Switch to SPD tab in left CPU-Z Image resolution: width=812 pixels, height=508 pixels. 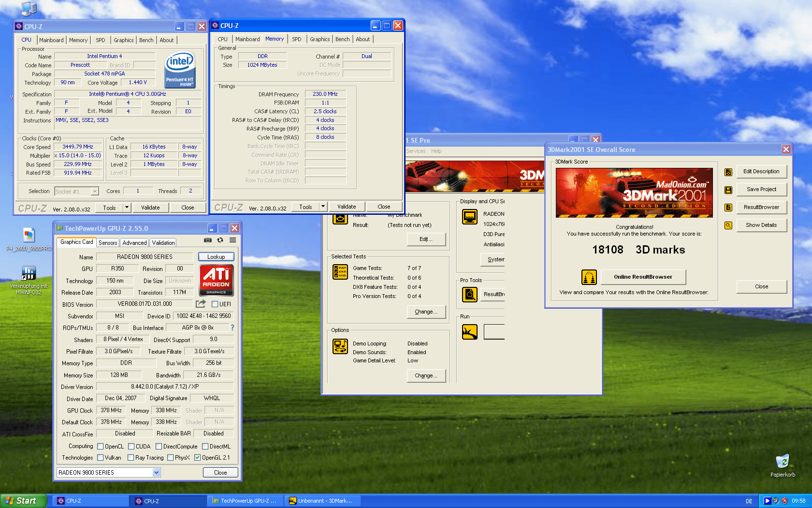pos(101,40)
